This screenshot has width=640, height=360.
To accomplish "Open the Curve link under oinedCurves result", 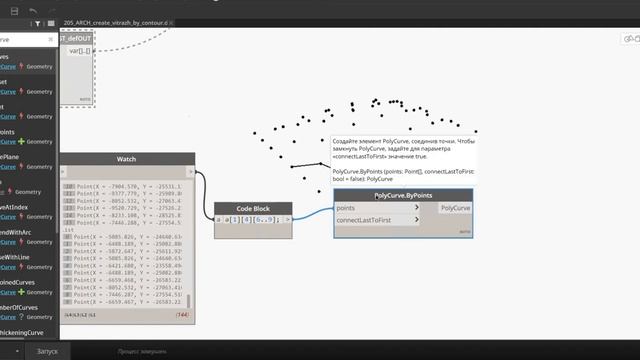I will tap(8, 293).
